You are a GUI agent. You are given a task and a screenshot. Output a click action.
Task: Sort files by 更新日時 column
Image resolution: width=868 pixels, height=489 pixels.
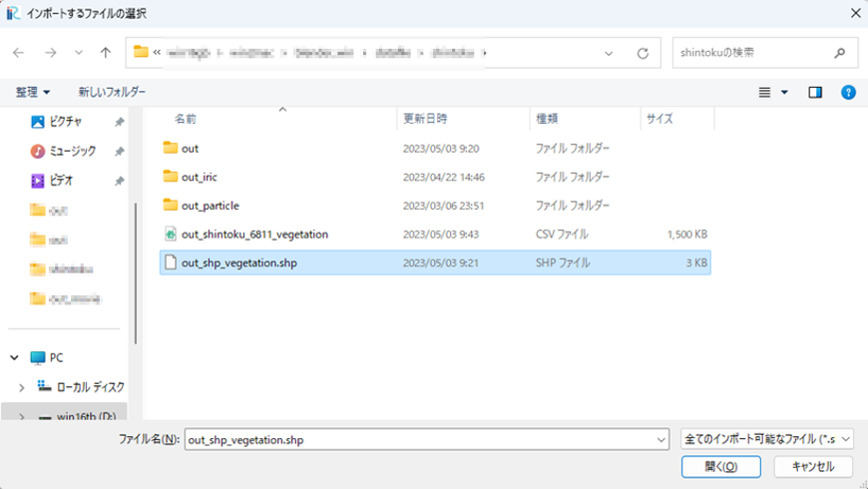[425, 119]
